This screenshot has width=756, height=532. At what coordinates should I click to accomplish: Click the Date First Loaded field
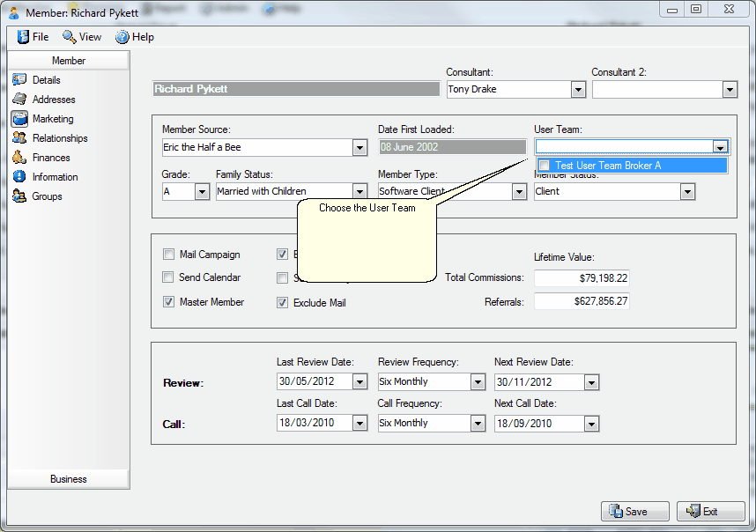pyautogui.click(x=452, y=147)
